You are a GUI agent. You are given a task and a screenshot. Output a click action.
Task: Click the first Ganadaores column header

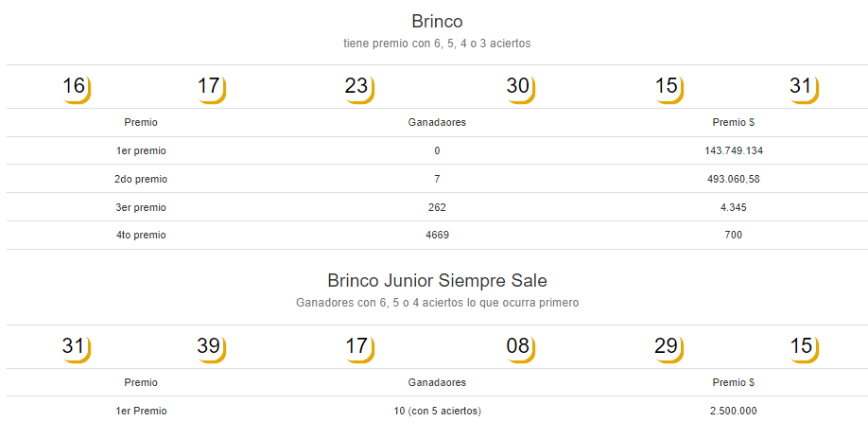[x=438, y=122]
